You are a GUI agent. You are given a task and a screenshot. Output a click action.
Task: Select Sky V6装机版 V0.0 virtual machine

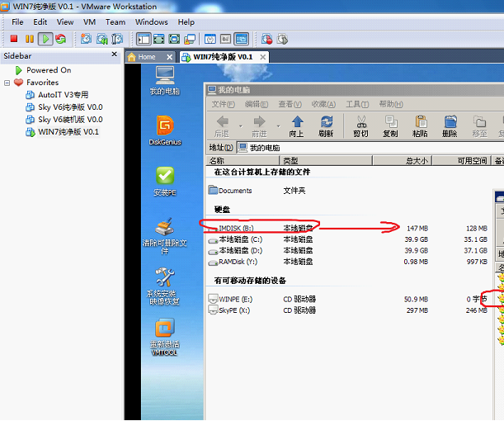coord(70,120)
